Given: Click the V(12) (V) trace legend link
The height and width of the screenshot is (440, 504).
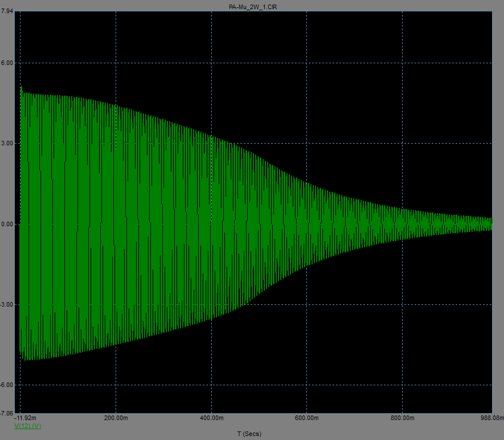Looking at the screenshot, I should point(27,426).
